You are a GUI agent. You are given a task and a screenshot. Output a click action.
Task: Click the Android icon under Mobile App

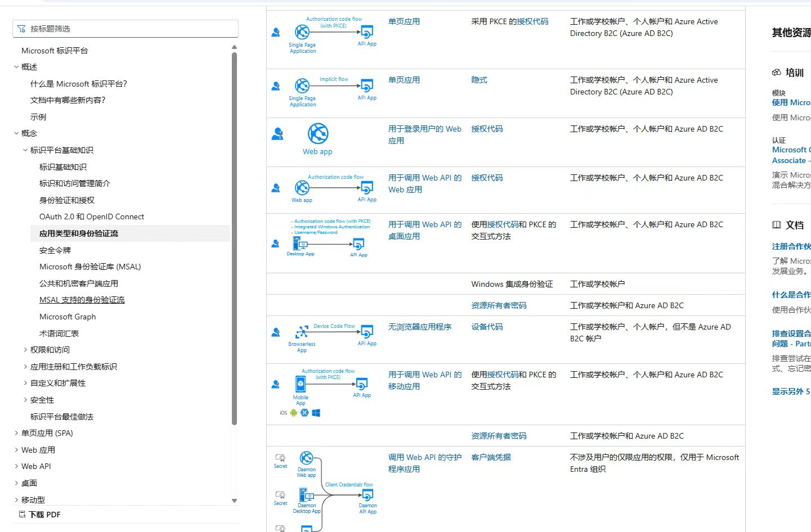tap(294, 413)
